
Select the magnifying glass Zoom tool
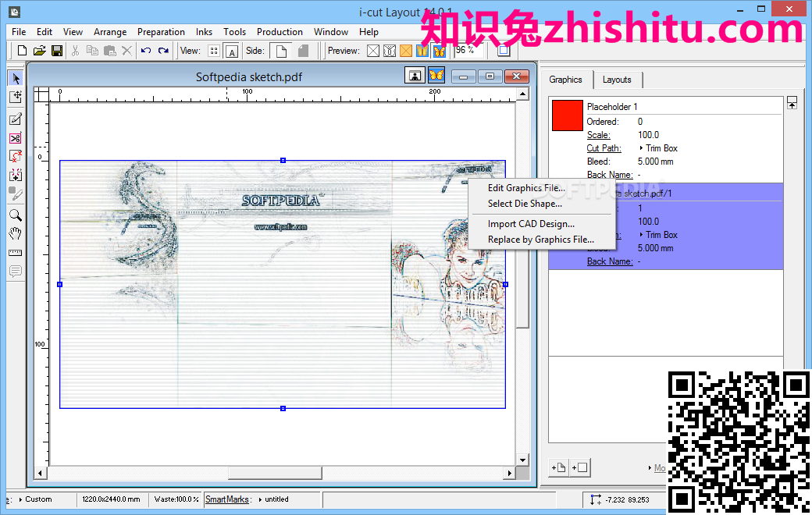click(16, 215)
